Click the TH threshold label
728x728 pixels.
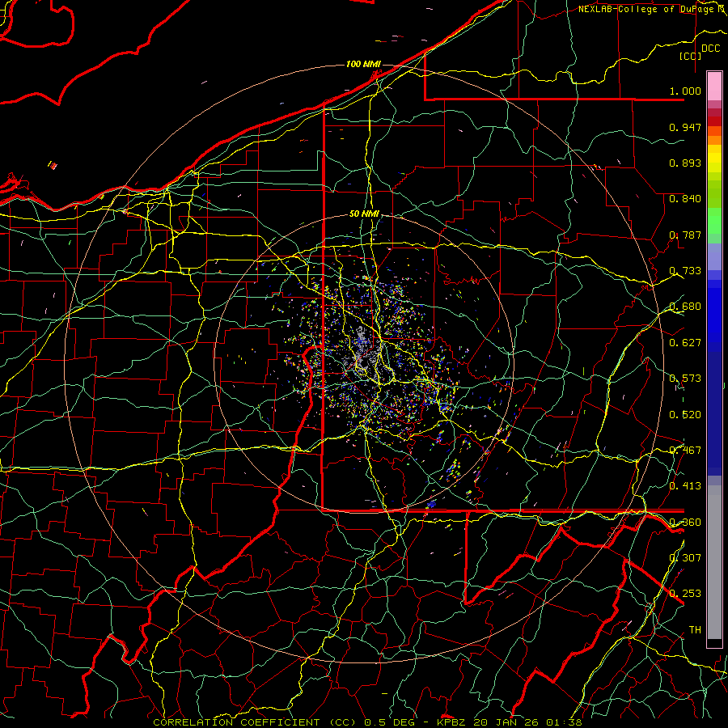click(x=695, y=629)
